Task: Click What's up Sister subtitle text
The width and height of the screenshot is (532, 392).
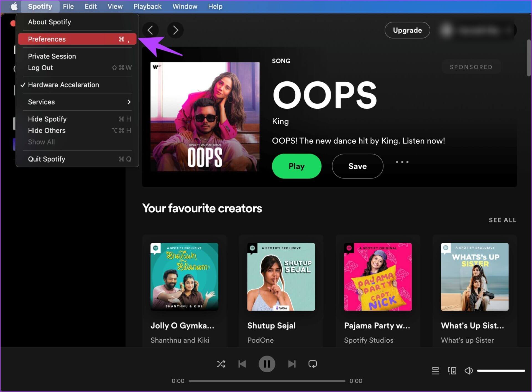Action: 467,340
